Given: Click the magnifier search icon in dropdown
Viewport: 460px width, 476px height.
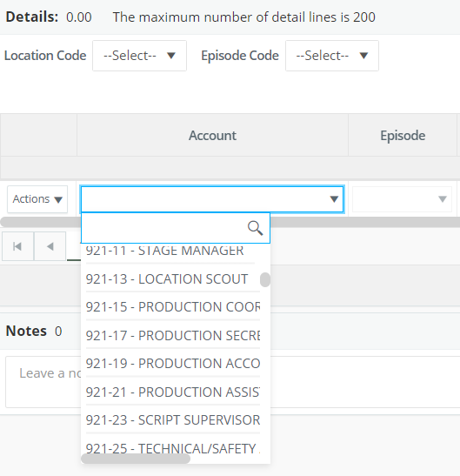Looking at the screenshot, I should pyautogui.click(x=255, y=228).
